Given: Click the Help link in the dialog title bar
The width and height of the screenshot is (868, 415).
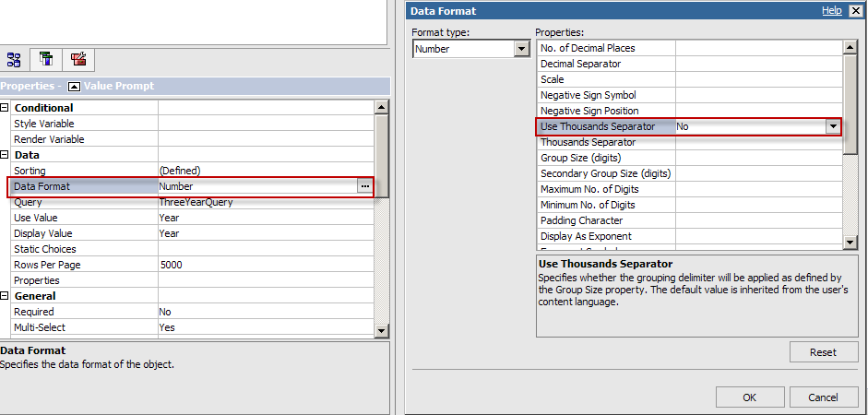Looking at the screenshot, I should [831, 10].
